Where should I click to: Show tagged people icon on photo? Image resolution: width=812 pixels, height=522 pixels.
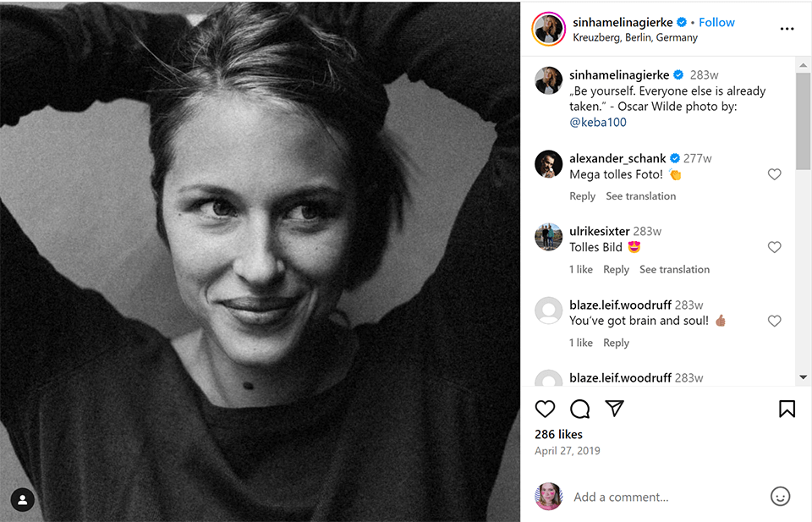point(23,500)
